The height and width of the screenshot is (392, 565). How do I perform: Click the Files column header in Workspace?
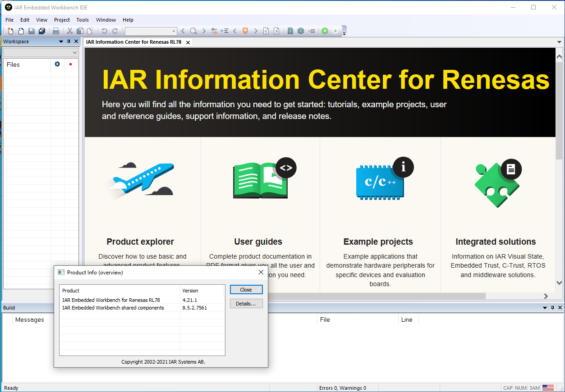[x=27, y=64]
